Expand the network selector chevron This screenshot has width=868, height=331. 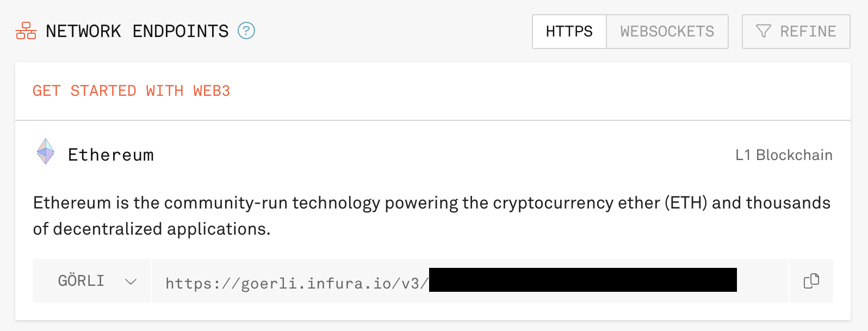click(131, 281)
